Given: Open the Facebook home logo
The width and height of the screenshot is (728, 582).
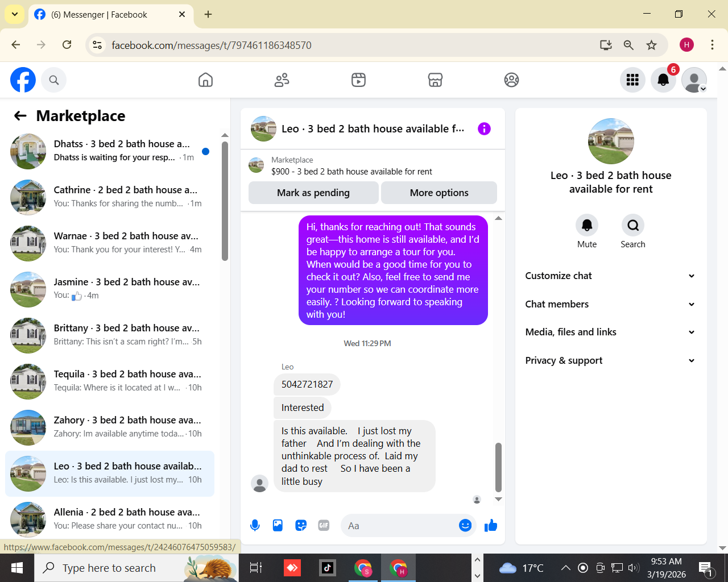Looking at the screenshot, I should pyautogui.click(x=23, y=80).
